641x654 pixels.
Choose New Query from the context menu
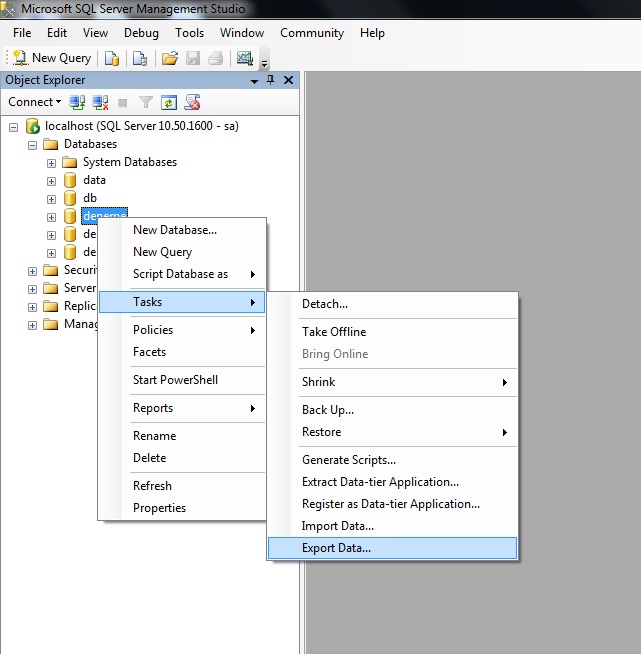click(x=182, y=252)
